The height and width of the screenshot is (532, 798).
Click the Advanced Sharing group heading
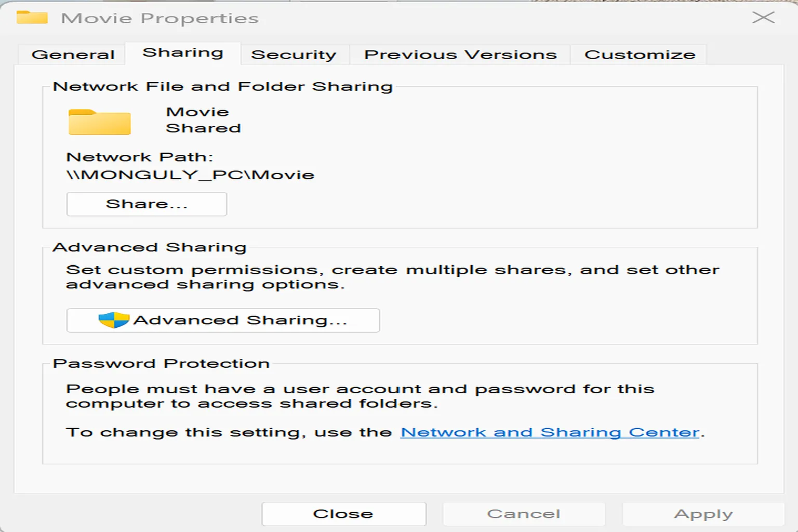coord(150,247)
